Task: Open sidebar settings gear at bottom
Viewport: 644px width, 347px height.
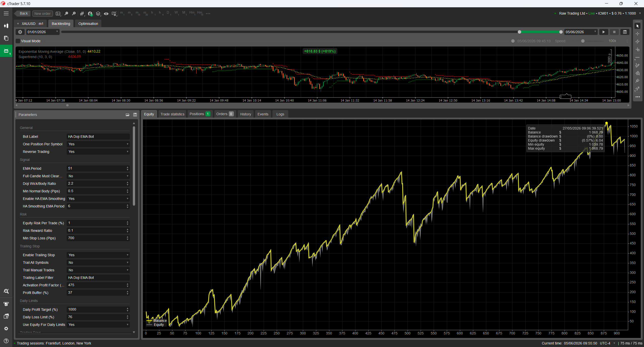Action: click(x=6, y=329)
